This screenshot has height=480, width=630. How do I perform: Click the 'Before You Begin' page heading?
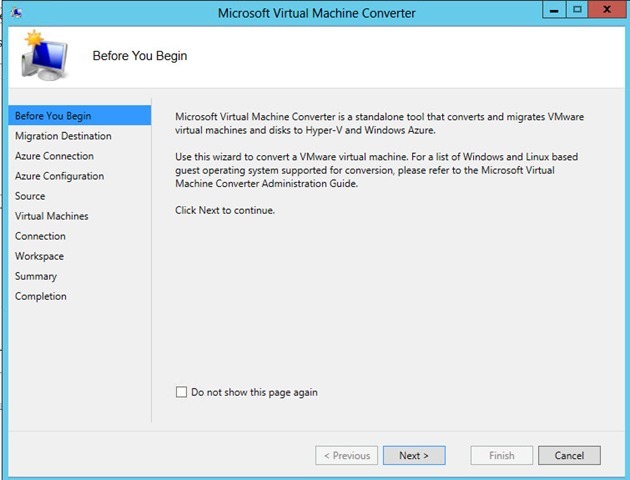pyautogui.click(x=140, y=56)
